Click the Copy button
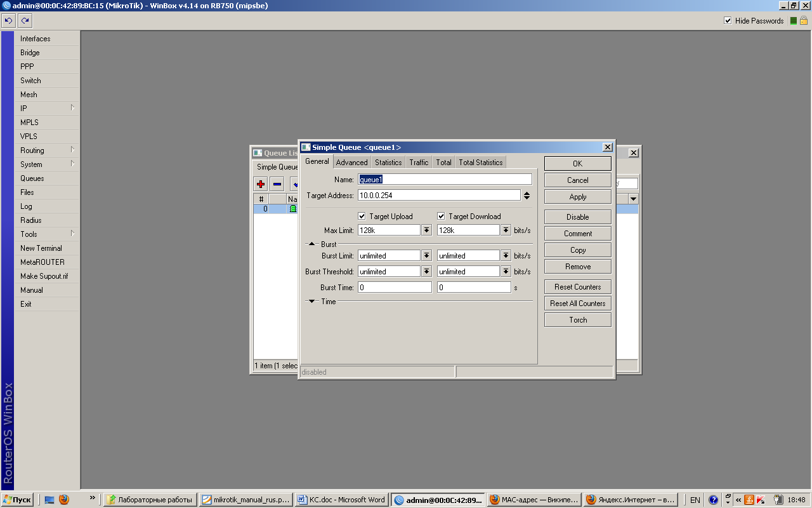Viewport: 812px width, 508px height. pyautogui.click(x=577, y=250)
